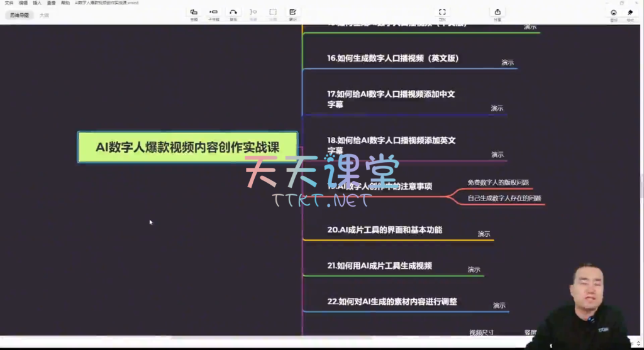Click the Share (分享) export icon
Viewport: 644px width, 350px height.
pyautogui.click(x=497, y=13)
